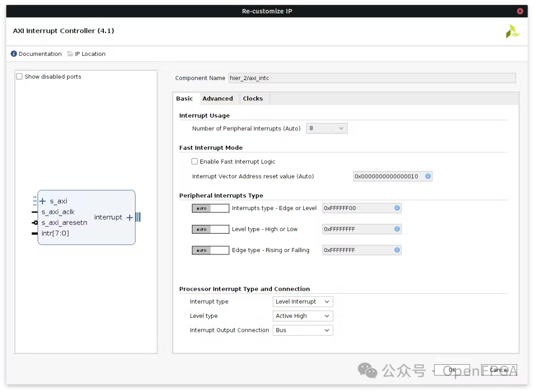534x392 pixels.
Task: Toggle Auto switch for Level type High or Low
Action: click(x=210, y=229)
